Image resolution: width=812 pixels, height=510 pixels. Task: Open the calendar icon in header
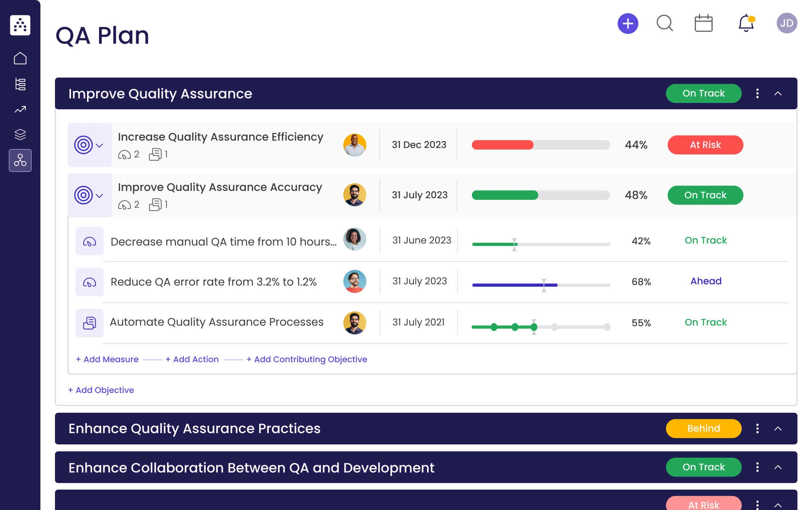(703, 23)
